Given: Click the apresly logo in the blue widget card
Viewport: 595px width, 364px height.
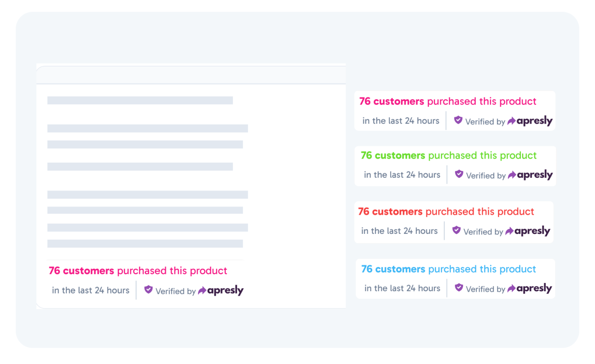Looking at the screenshot, I should pyautogui.click(x=530, y=288).
